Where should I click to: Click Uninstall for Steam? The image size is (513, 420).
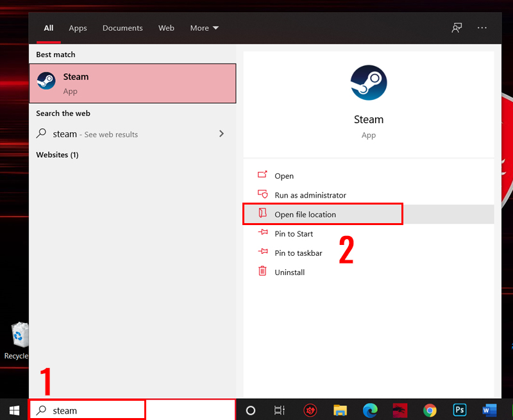coord(289,273)
